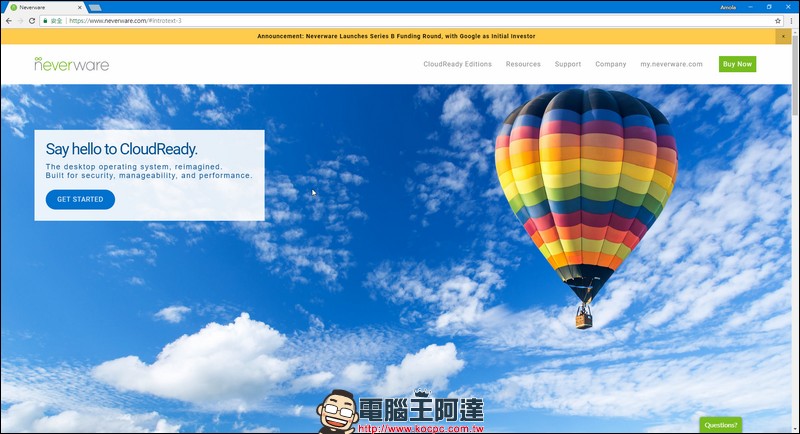800x434 pixels.
Task: Dismiss the yellow announcement banner
Action: (783, 36)
